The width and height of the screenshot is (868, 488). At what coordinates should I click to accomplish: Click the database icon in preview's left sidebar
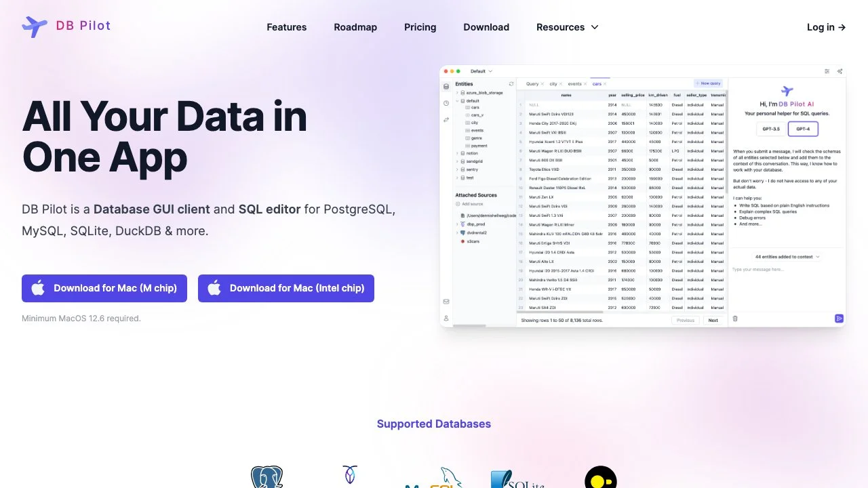pos(446,87)
